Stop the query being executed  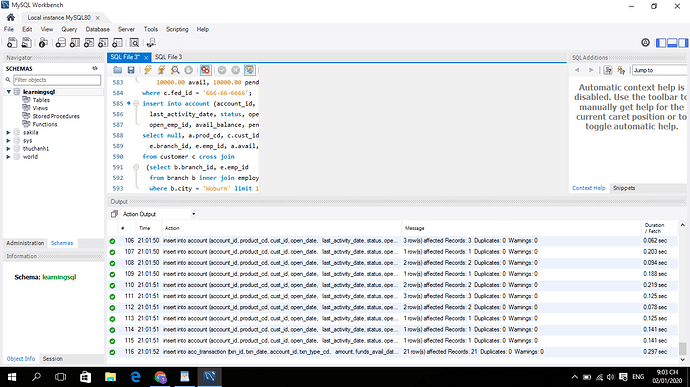coord(189,70)
